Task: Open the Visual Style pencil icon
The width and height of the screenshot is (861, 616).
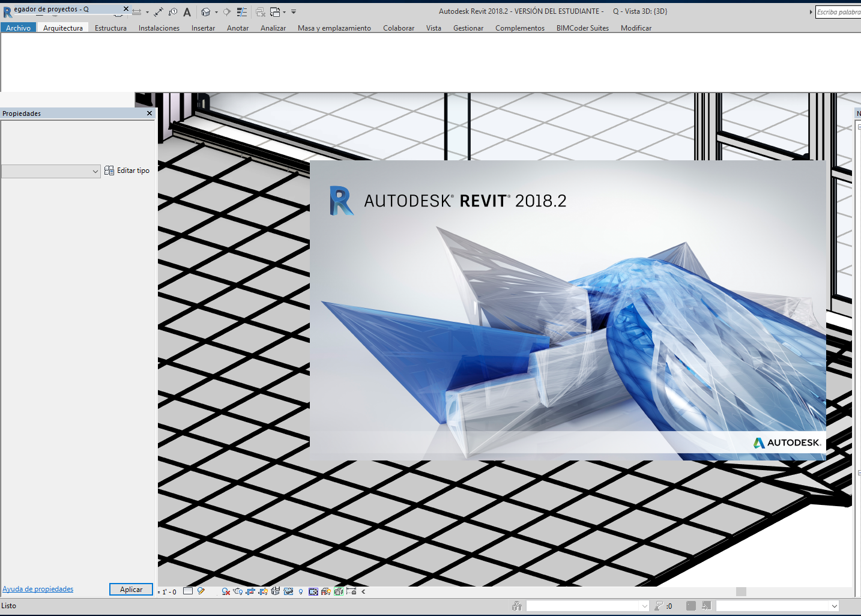Action: 201,592
